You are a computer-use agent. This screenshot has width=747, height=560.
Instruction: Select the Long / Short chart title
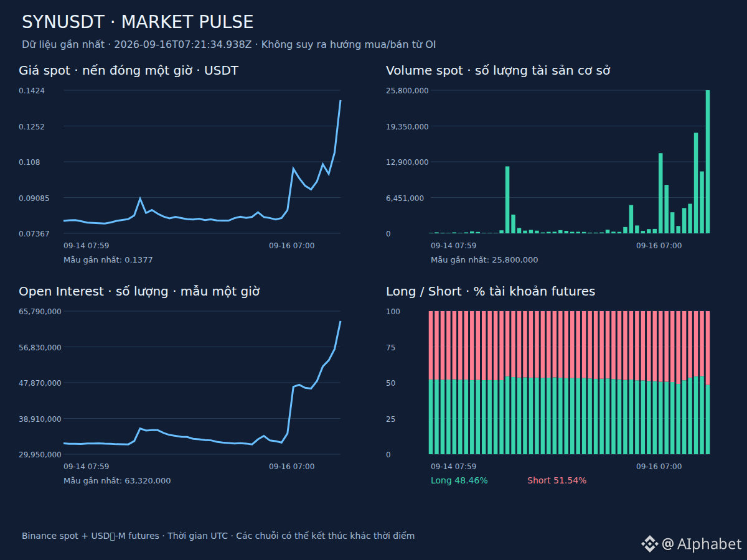(x=491, y=291)
